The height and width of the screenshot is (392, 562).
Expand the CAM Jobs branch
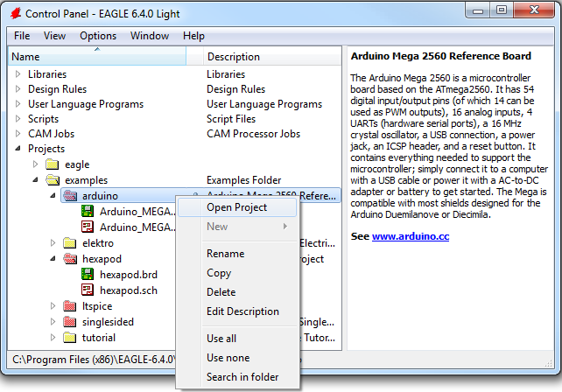point(18,134)
